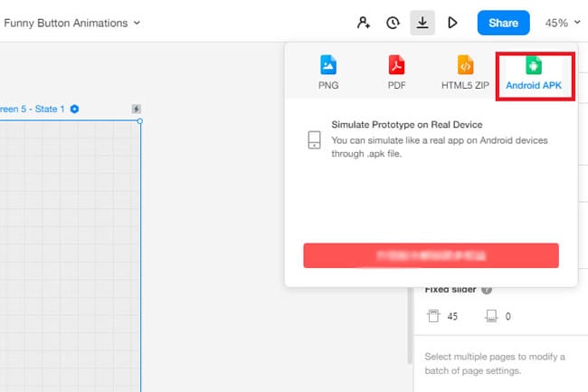Click the bottom fixed area icon
Screen dimensions: 588x392
(x=491, y=316)
